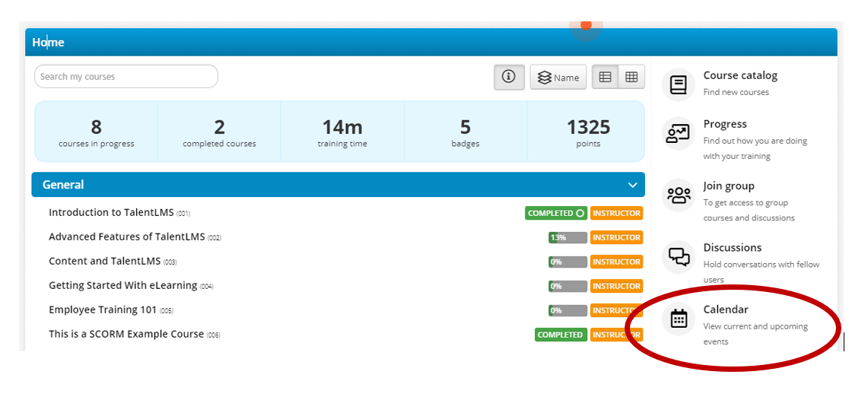Open the Progress chart icon
This screenshot has height=400, width=868.
678,134
